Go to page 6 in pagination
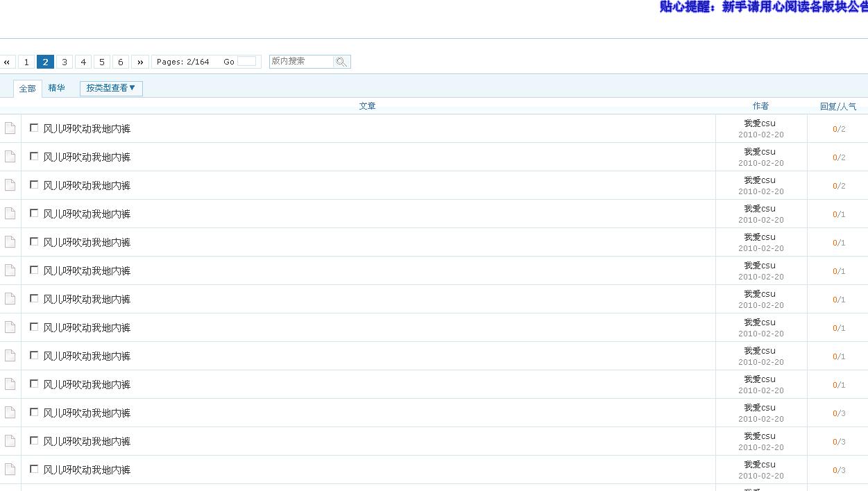This screenshot has width=868, height=491. coord(121,62)
